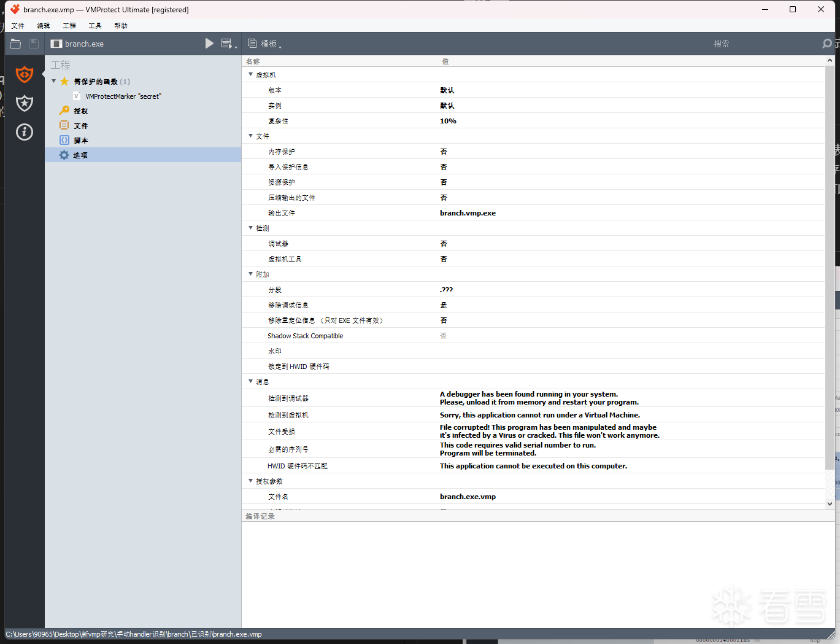Toggle the 内存保护 value 否

pyautogui.click(x=444, y=152)
